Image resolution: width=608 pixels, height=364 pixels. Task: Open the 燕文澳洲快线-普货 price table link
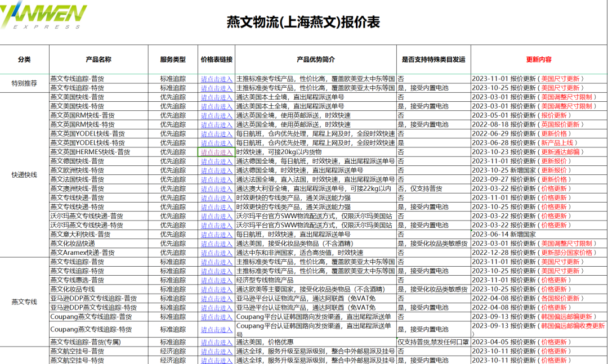point(216,189)
